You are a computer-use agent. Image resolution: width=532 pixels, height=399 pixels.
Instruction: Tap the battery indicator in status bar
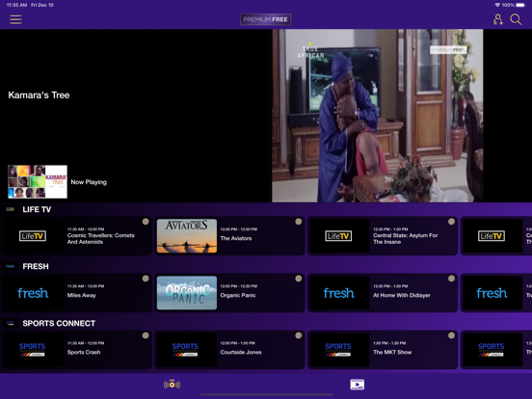click(520, 5)
